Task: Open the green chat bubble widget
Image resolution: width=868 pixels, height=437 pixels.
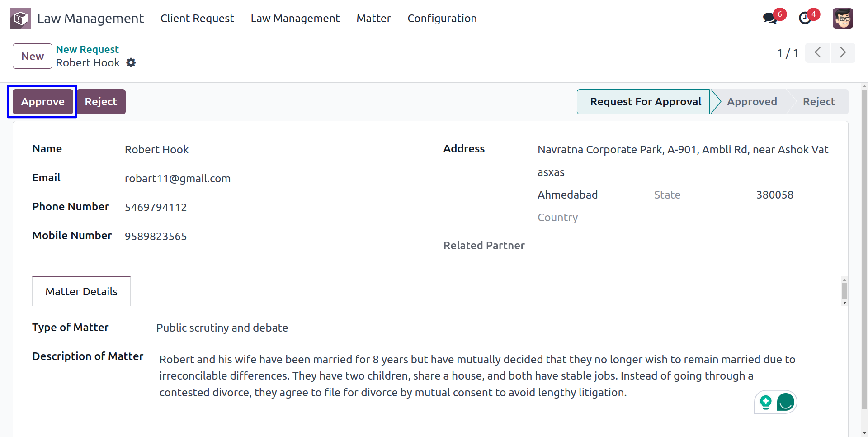Action: [786, 402]
